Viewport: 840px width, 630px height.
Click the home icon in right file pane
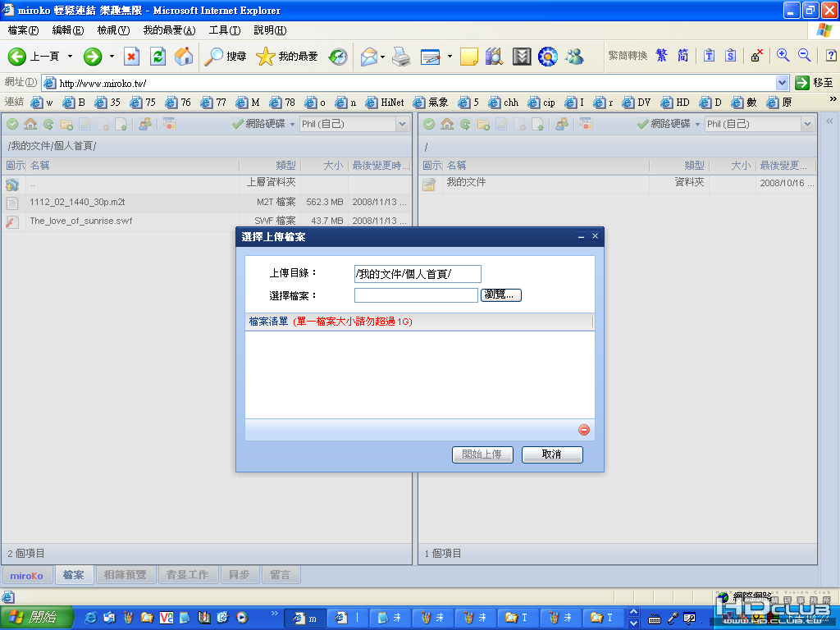[x=447, y=125]
